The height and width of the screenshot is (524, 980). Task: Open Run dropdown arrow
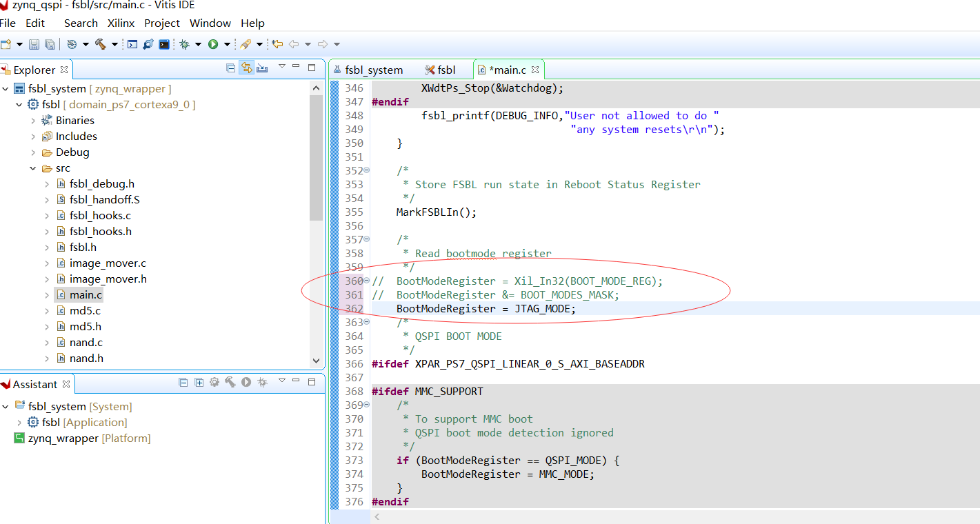click(x=227, y=44)
